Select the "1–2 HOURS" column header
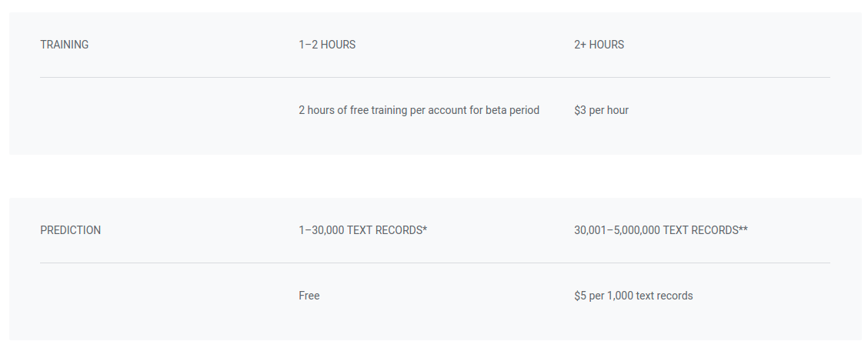 click(327, 45)
